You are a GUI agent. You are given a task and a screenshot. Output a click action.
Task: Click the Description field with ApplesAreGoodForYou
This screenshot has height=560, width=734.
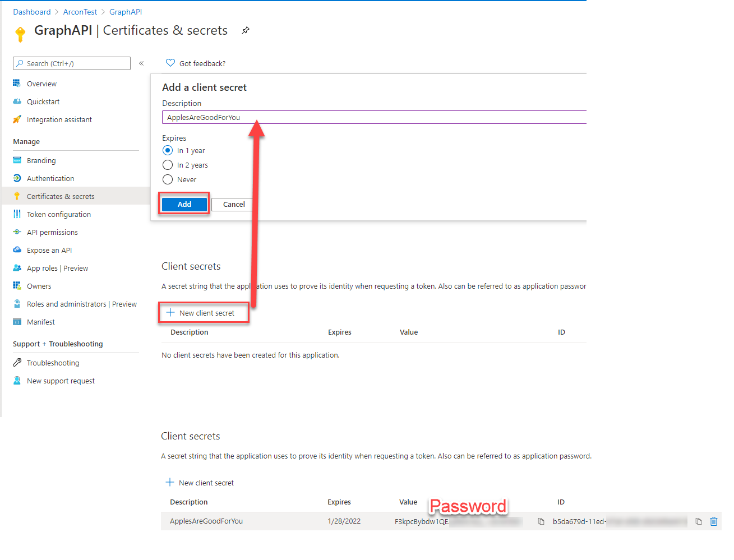click(374, 117)
